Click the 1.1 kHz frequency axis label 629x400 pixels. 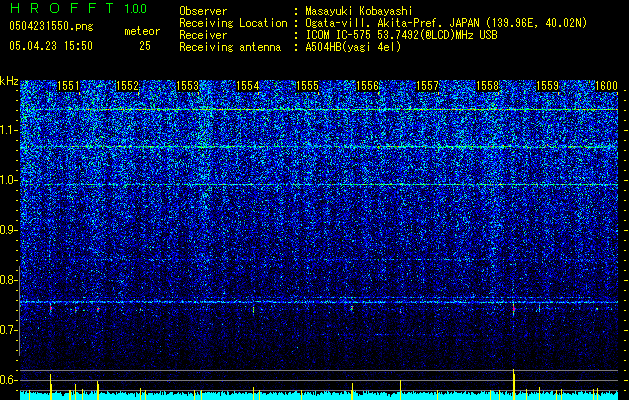click(x=9, y=130)
